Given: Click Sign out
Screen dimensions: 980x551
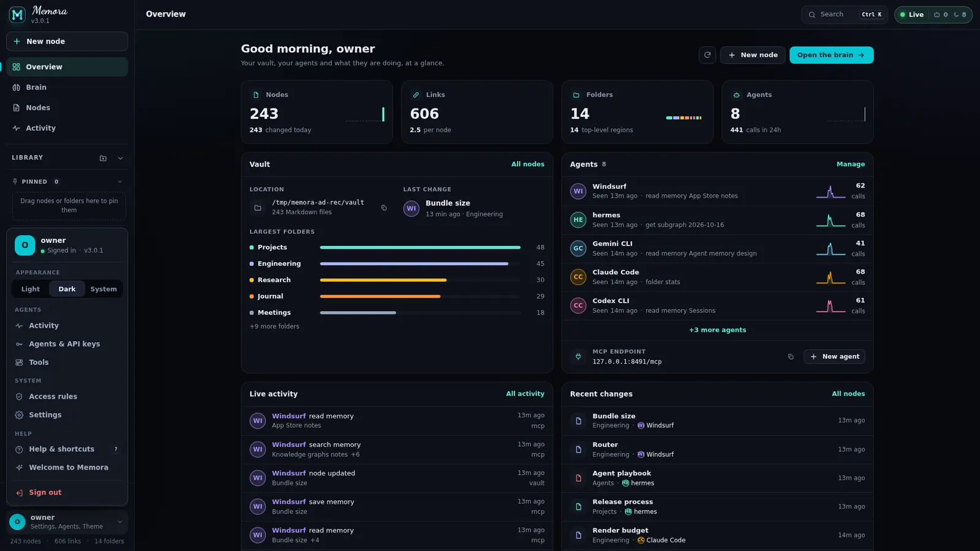Looking at the screenshot, I should coord(67,493).
